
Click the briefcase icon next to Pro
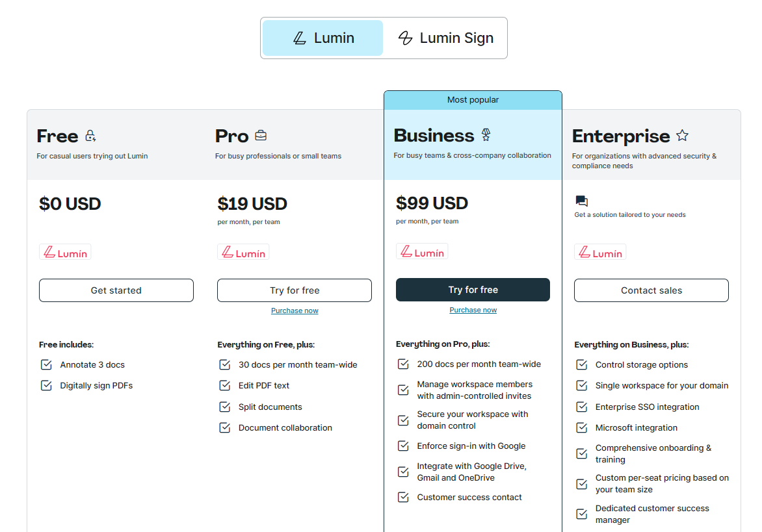[260, 136]
